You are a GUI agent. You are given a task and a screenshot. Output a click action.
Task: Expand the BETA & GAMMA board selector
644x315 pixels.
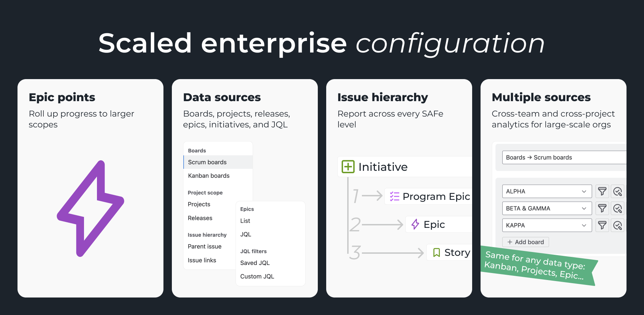(547, 208)
